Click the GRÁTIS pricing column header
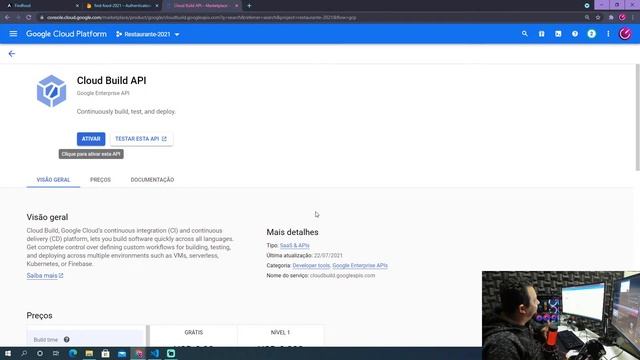640x360 pixels. 193,332
